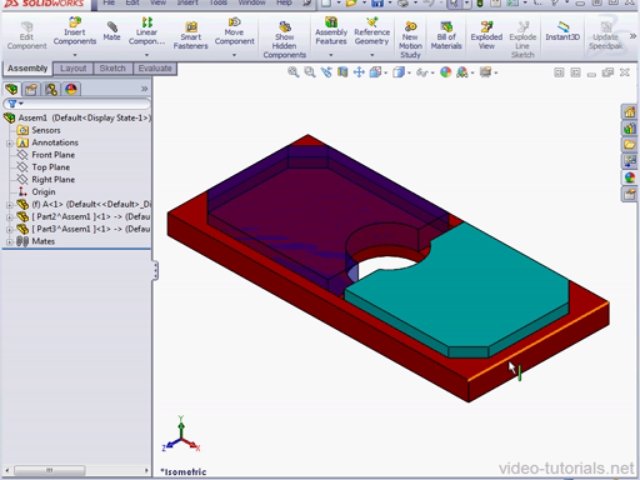This screenshot has height=480, width=640.
Task: Select the Mate tool
Action: click(x=111, y=31)
